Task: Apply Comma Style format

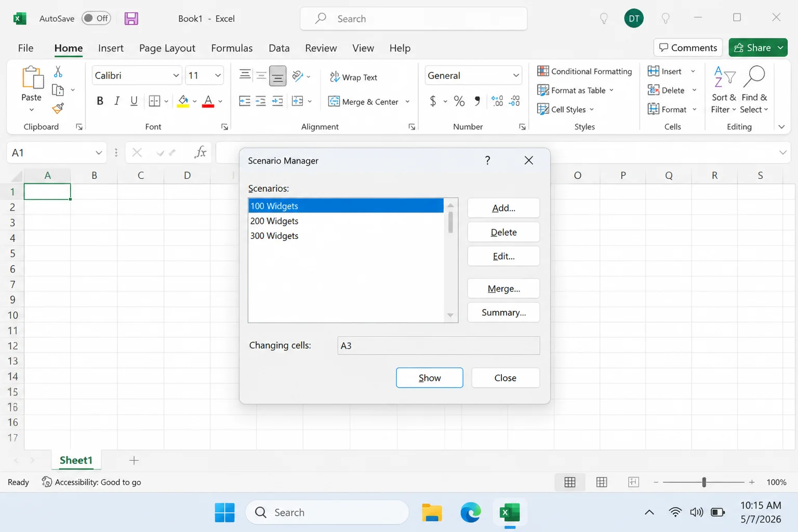Action: click(477, 101)
